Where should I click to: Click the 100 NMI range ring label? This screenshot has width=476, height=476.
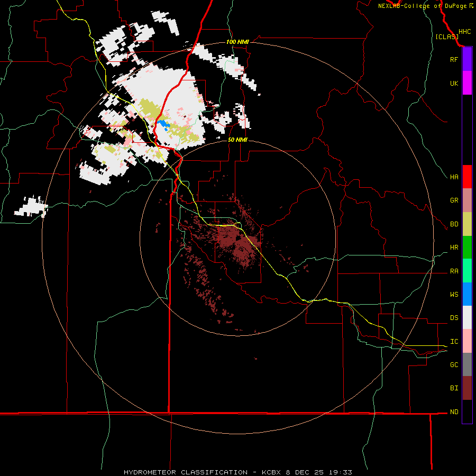coord(237,42)
